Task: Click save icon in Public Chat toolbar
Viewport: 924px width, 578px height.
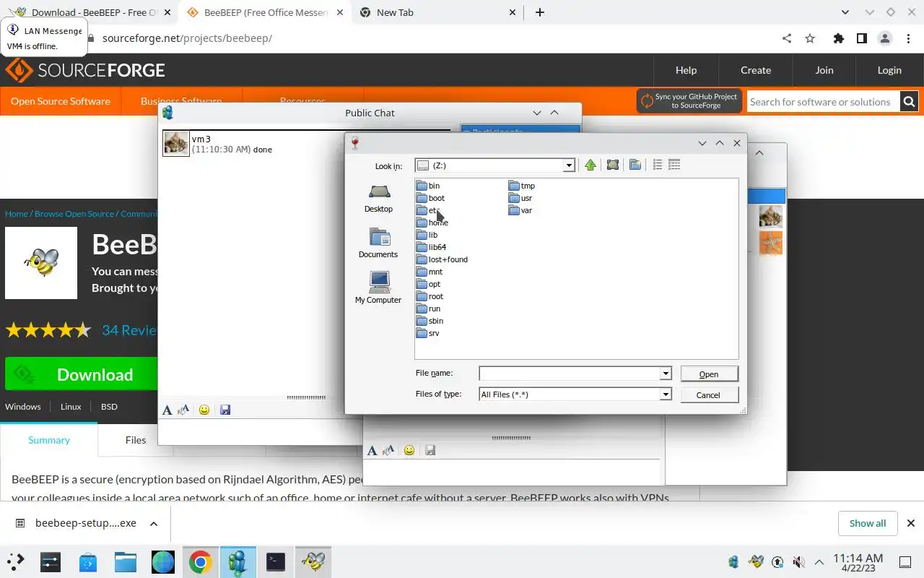Action: click(225, 410)
